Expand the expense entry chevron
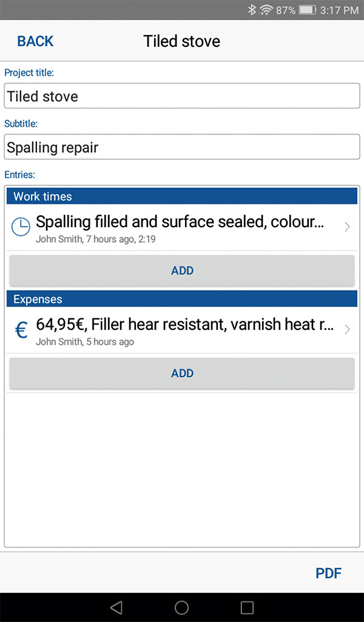This screenshot has height=622, width=364. [x=347, y=330]
